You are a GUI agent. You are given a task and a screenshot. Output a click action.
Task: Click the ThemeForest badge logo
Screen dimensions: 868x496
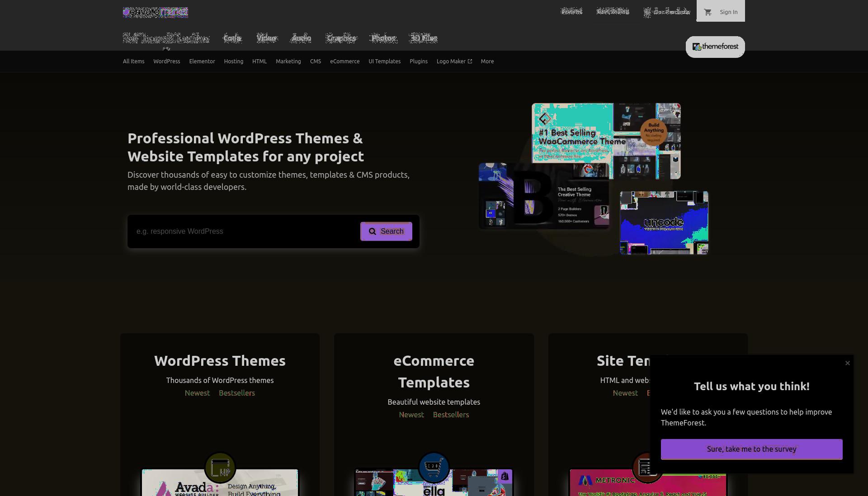(x=715, y=47)
